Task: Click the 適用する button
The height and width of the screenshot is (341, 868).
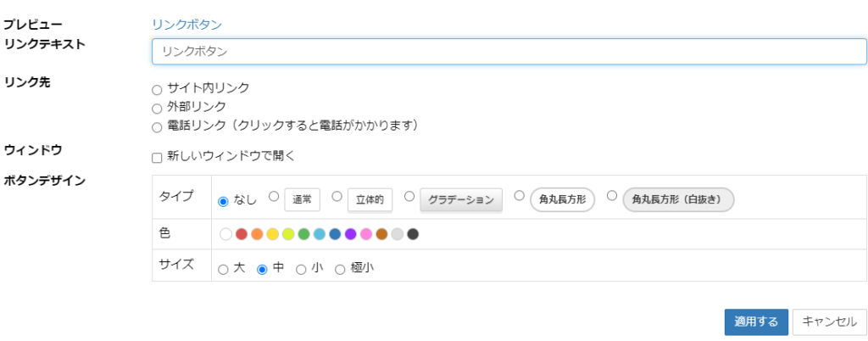Action: tap(756, 321)
